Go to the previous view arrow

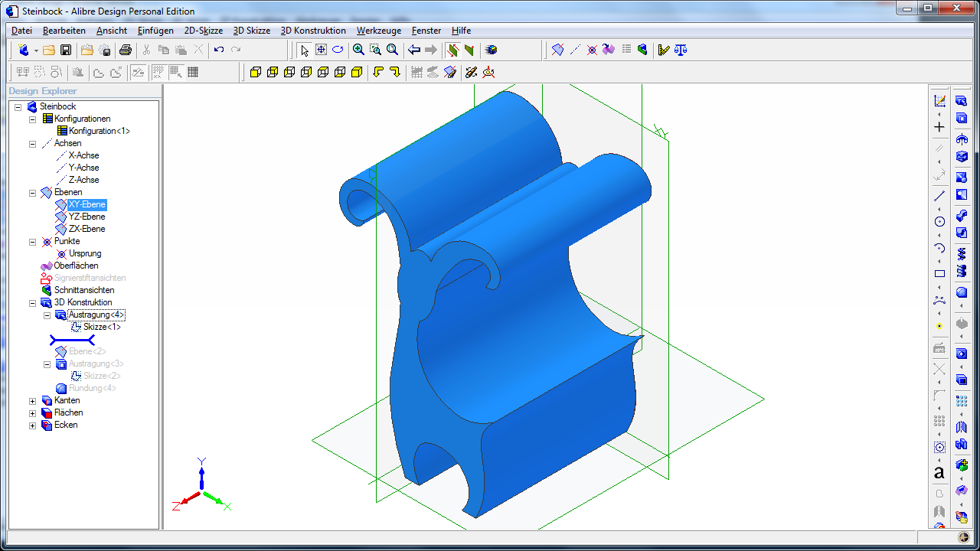[414, 50]
